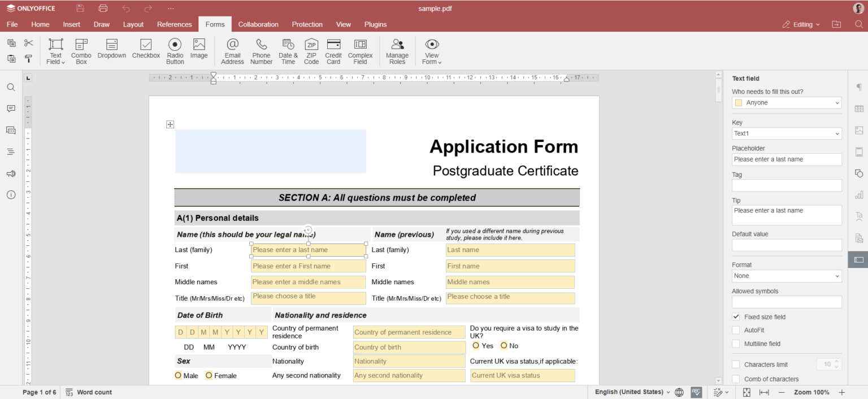Uncheck Fixed size field
The height and width of the screenshot is (399, 868).
736,316
